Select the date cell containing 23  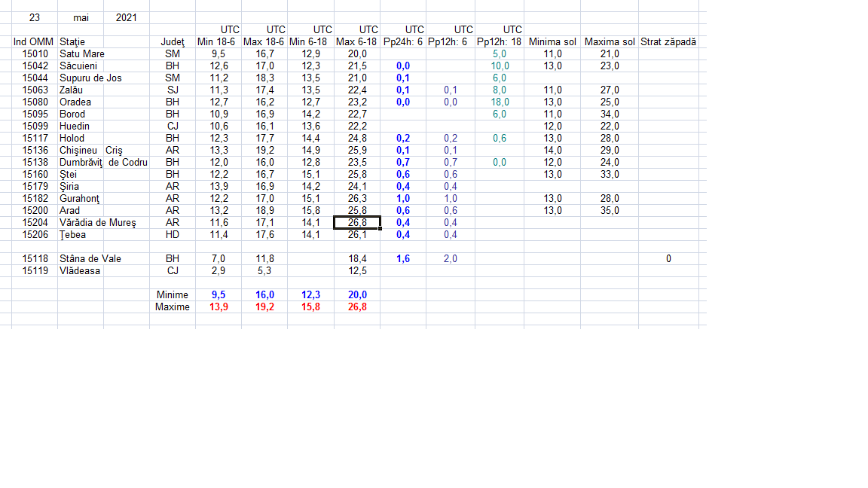35,18
